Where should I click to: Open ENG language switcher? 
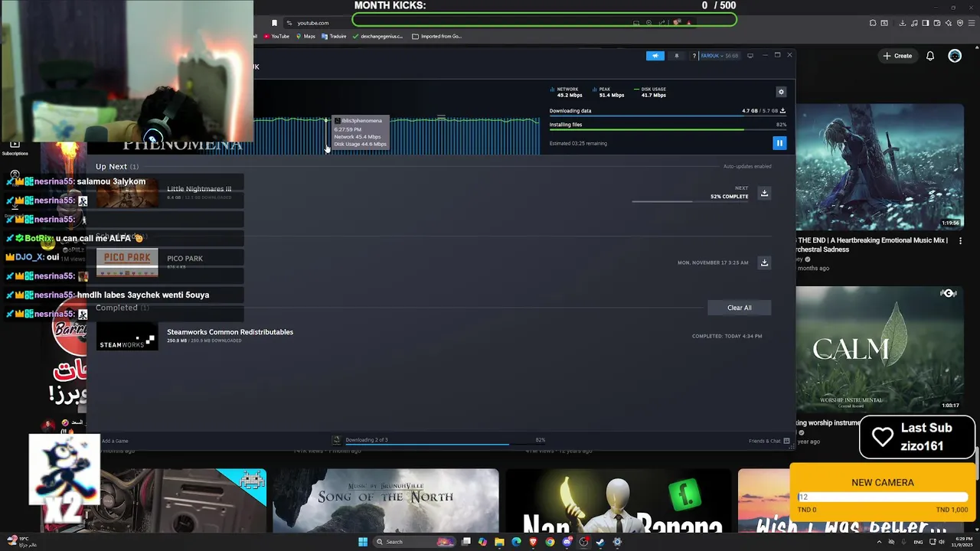click(918, 542)
